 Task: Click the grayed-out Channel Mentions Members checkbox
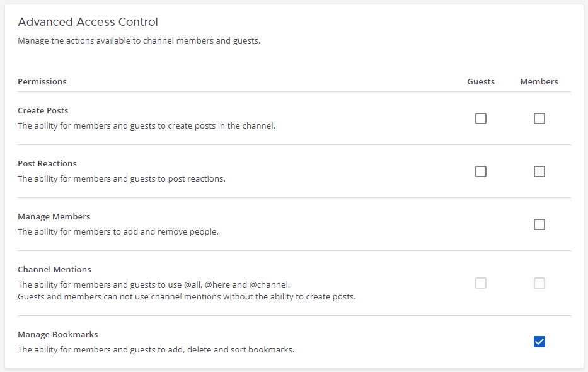(539, 283)
